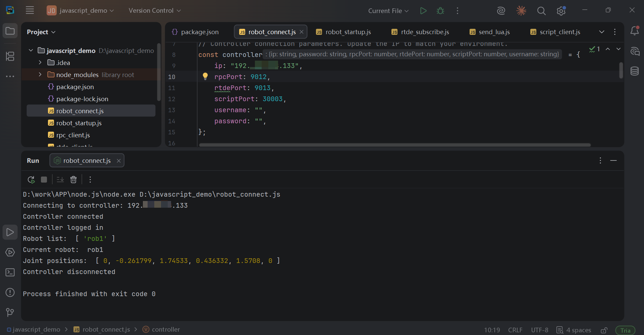Open the Version Control menu
This screenshot has width=644, height=335.
click(155, 10)
